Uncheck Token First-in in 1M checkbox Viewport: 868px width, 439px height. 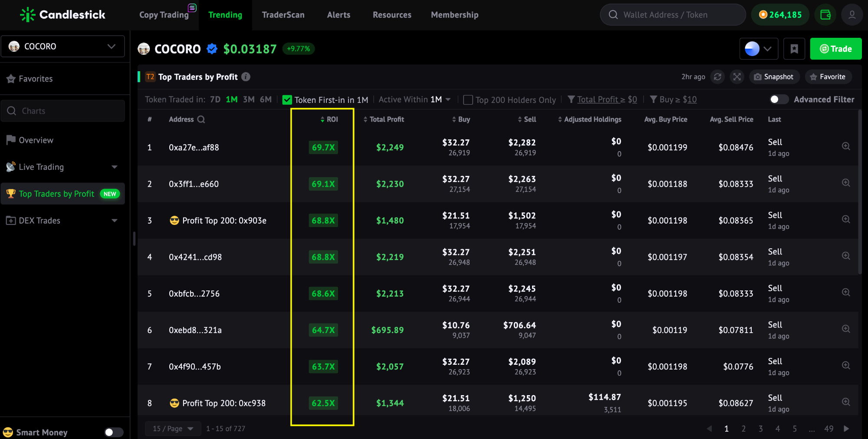point(287,100)
